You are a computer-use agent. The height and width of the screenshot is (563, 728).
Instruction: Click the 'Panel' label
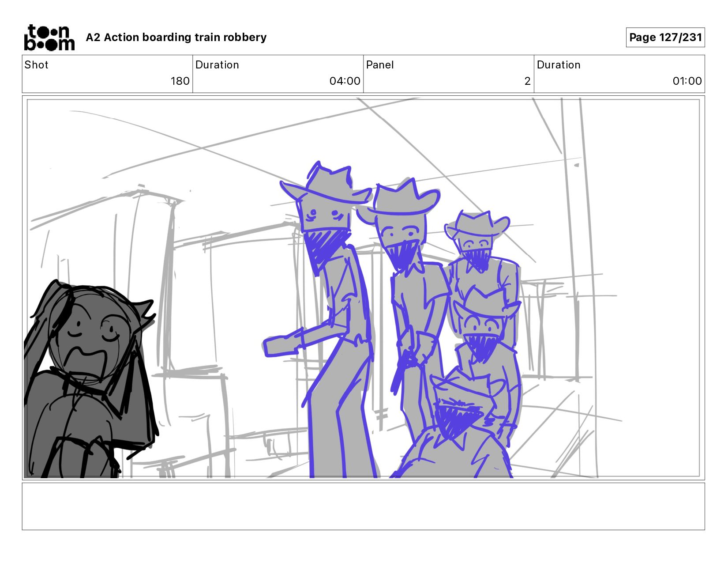tap(380, 65)
